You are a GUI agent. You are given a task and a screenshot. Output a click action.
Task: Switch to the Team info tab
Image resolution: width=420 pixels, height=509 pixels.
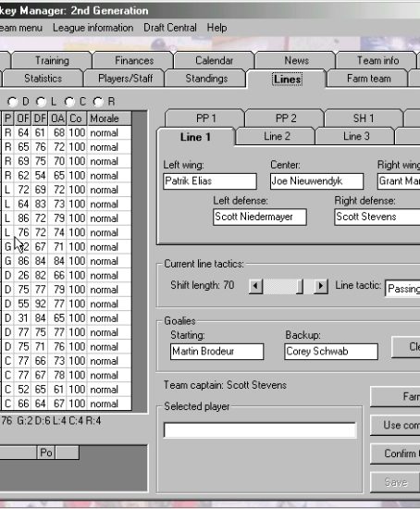click(377, 61)
